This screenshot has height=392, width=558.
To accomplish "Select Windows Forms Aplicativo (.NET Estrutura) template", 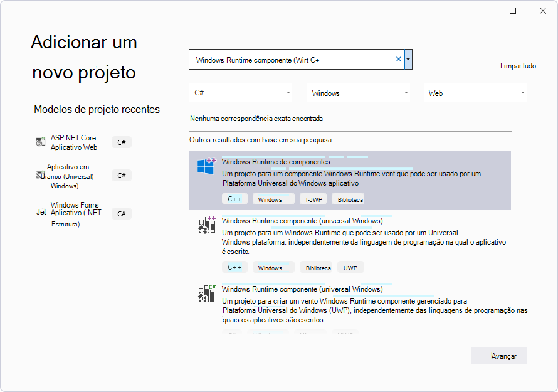I will tap(84, 214).
